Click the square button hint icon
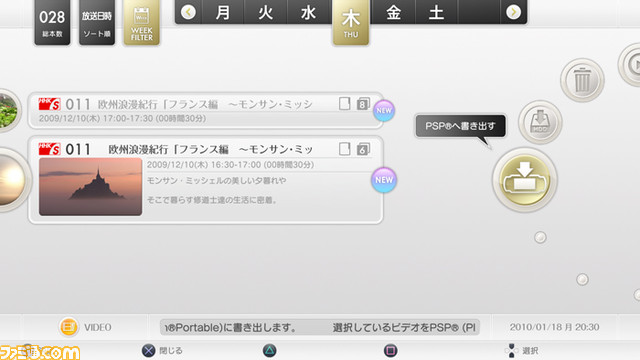 [390, 351]
